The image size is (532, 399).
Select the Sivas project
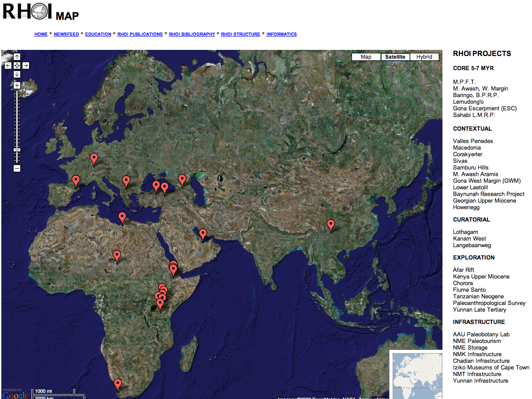(460, 161)
